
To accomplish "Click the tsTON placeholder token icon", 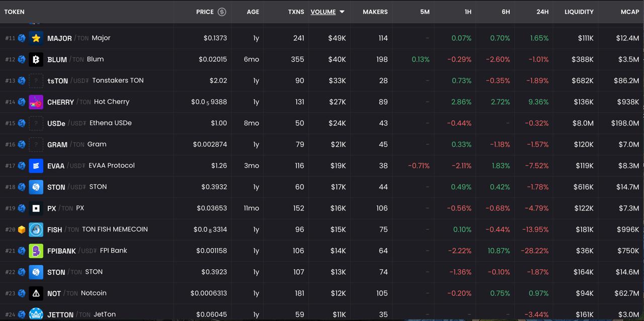I will tap(36, 80).
